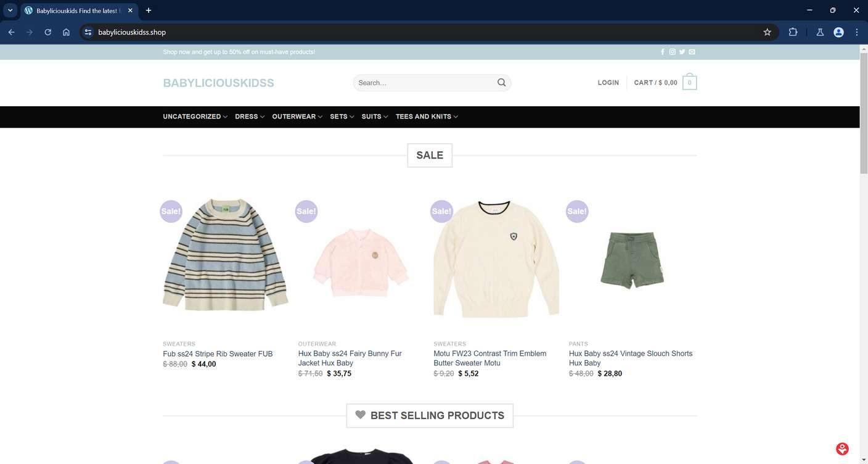The height and width of the screenshot is (464, 868).
Task: Click the cream butter sweater image
Action: [496, 259]
